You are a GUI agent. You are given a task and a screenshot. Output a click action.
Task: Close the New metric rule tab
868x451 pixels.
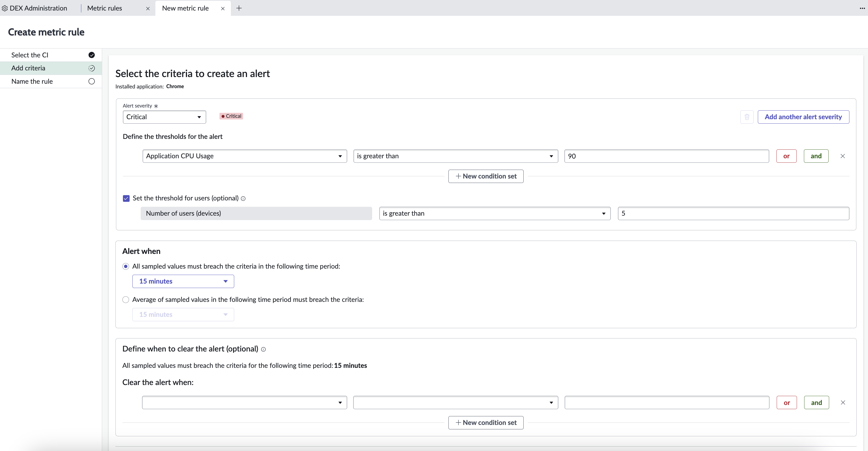pyautogui.click(x=223, y=9)
